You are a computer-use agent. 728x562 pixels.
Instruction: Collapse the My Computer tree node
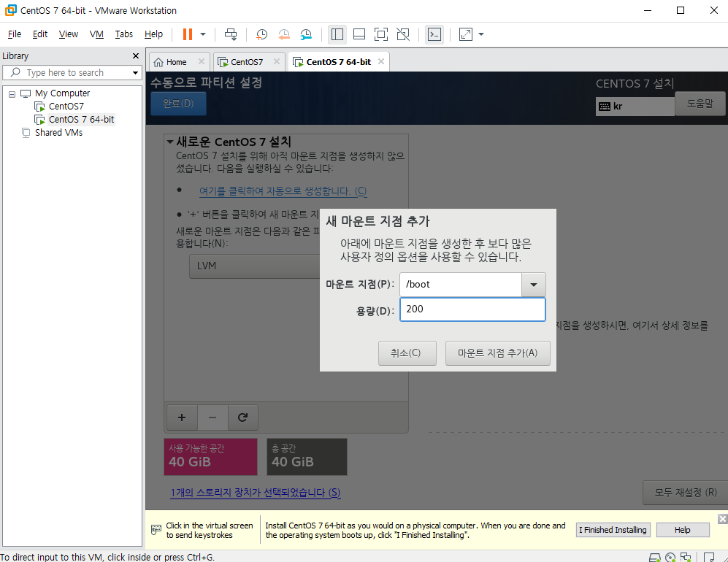12,94
